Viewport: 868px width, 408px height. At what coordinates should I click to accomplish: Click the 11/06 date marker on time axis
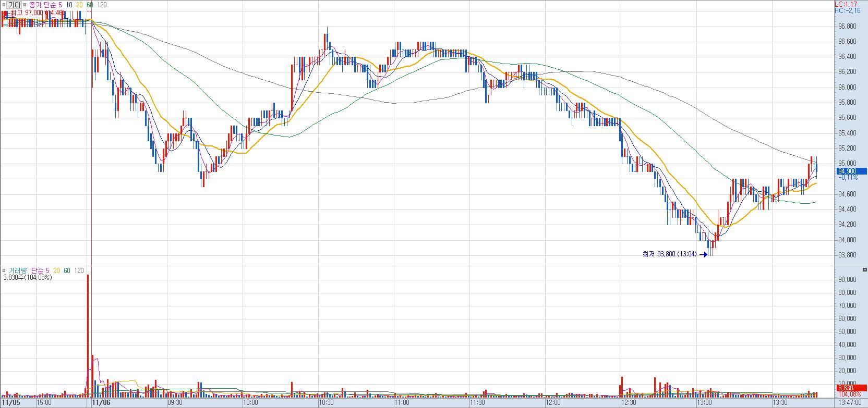coord(101,402)
